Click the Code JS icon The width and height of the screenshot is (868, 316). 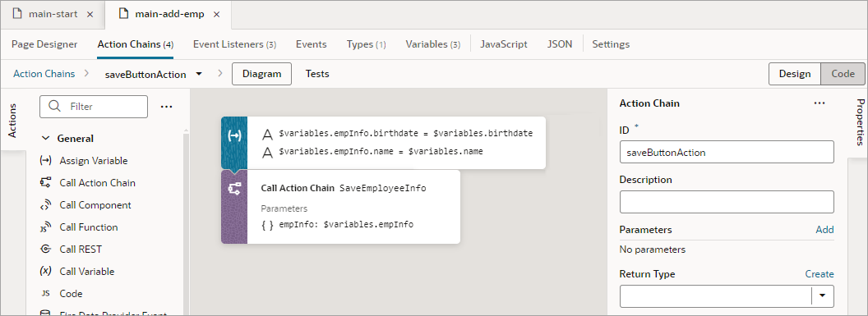(46, 293)
